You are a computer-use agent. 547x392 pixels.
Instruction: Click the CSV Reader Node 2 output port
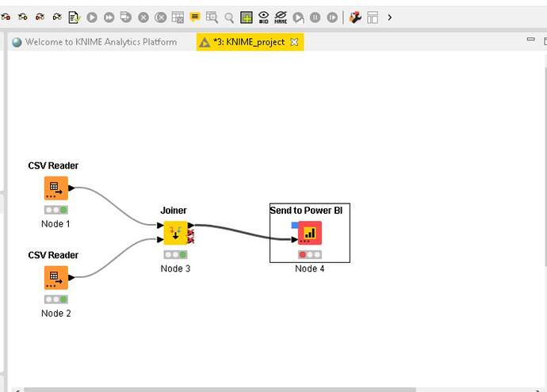coord(71,278)
